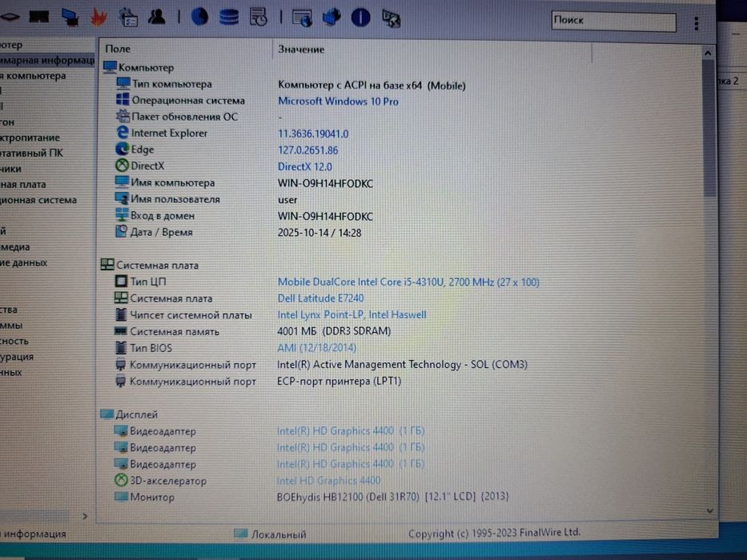Screen dimensions: 747x560
Task: Click clock icon beside Дата / Время
Action: [x=122, y=231]
